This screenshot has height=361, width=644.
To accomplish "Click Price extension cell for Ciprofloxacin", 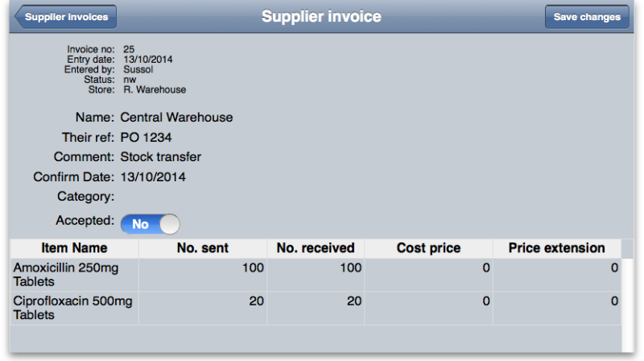I will pyautogui.click(x=556, y=308).
